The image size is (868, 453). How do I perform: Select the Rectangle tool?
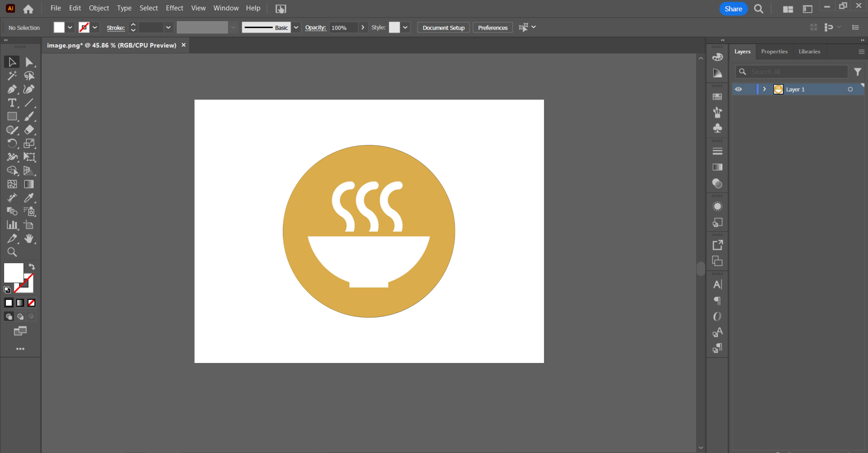tap(11, 116)
